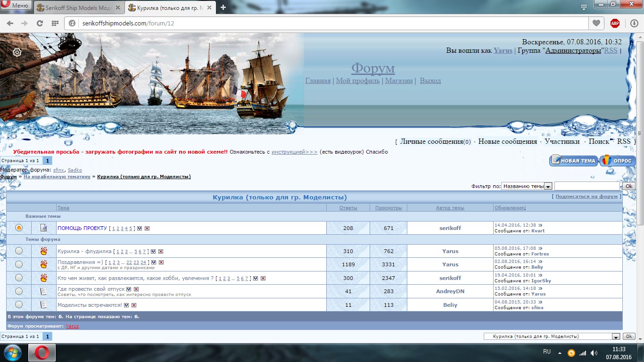Bookmark page with the heart icon
The image size is (644, 362).
pyautogui.click(x=596, y=23)
